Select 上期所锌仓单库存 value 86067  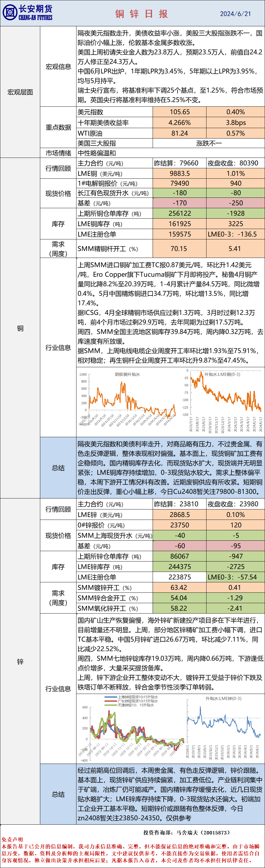coord(180,556)
